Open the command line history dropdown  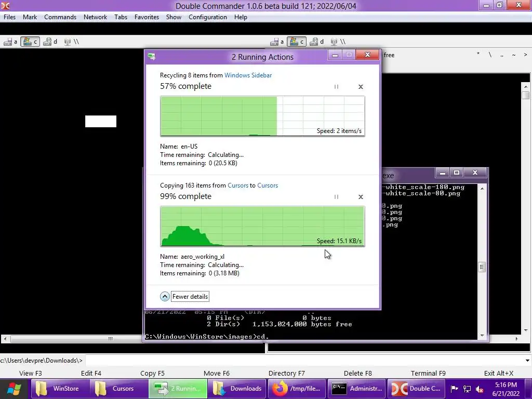(527, 361)
